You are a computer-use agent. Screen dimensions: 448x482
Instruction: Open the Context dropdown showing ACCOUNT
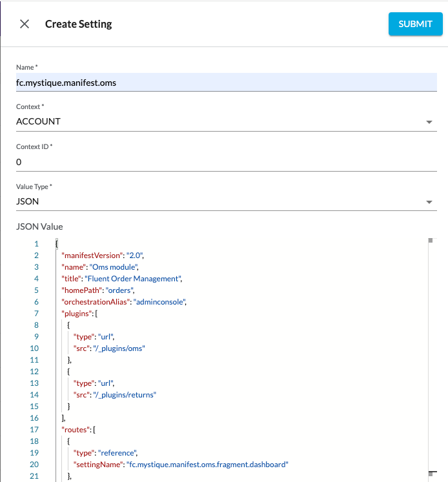tap(227, 122)
